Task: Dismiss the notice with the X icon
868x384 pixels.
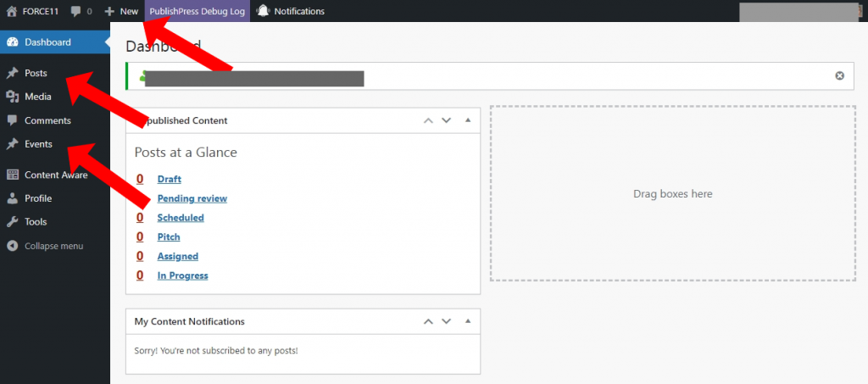Action: point(839,75)
